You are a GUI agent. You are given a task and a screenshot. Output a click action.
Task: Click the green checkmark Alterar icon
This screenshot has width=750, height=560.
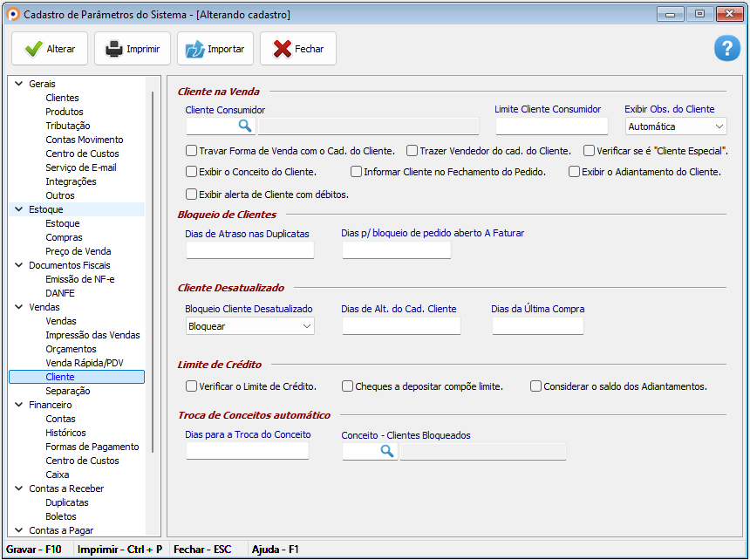[33, 49]
